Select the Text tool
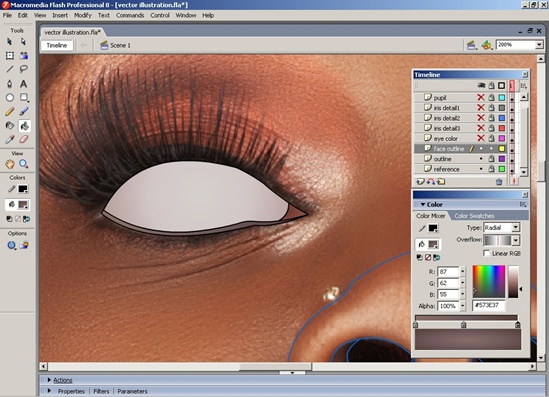 pos(23,83)
